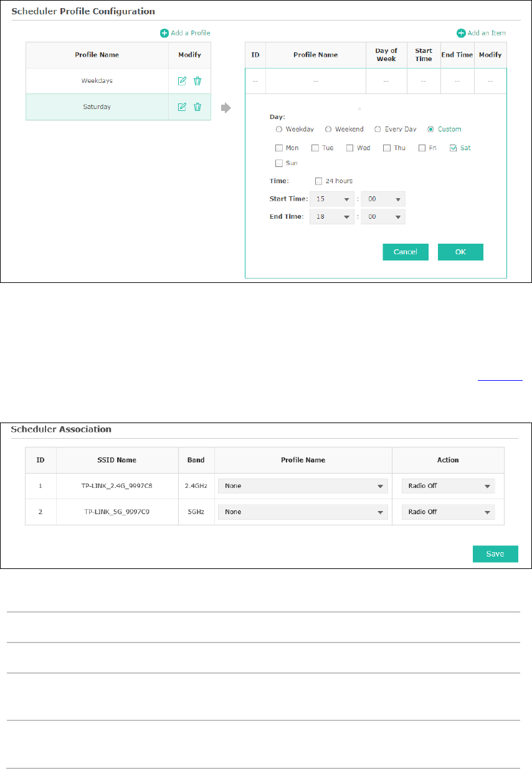
Task: Select the Weekdays profile row
Action: click(x=118, y=81)
